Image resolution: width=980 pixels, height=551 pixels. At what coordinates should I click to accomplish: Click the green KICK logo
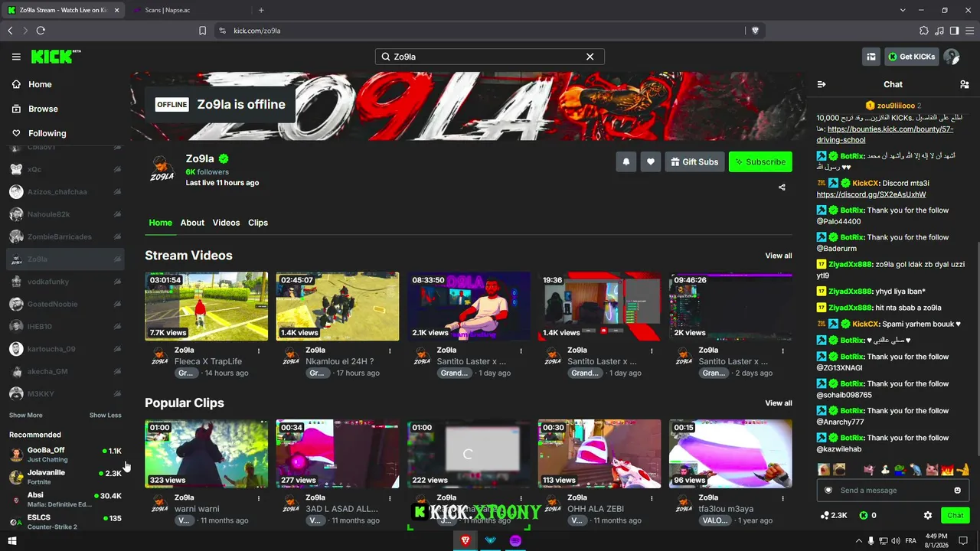tap(56, 57)
